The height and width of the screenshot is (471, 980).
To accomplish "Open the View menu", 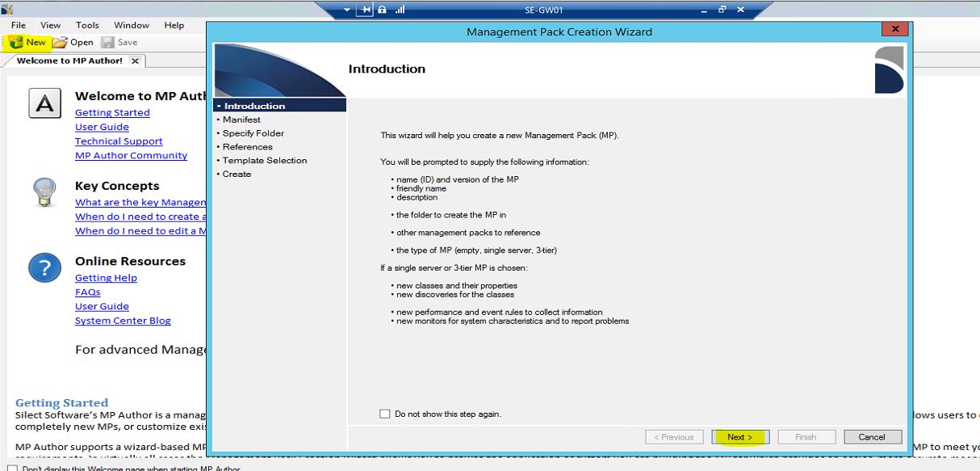I will [50, 25].
